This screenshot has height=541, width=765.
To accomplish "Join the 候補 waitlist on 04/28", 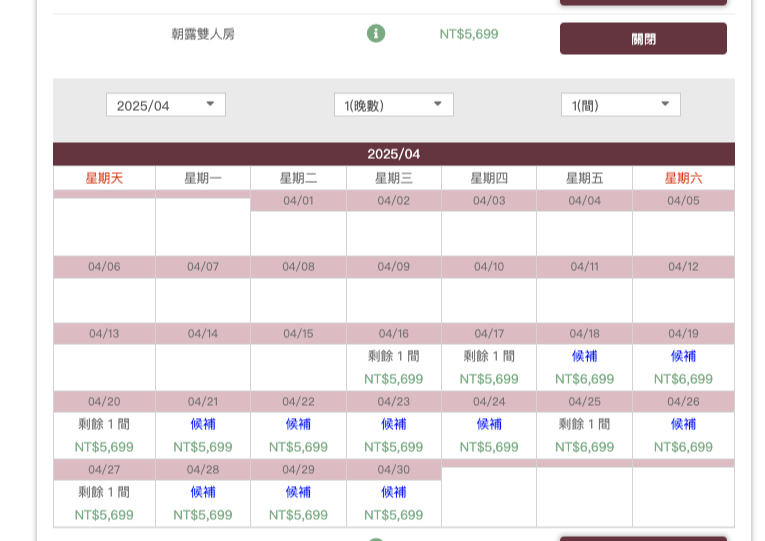I will [203, 492].
